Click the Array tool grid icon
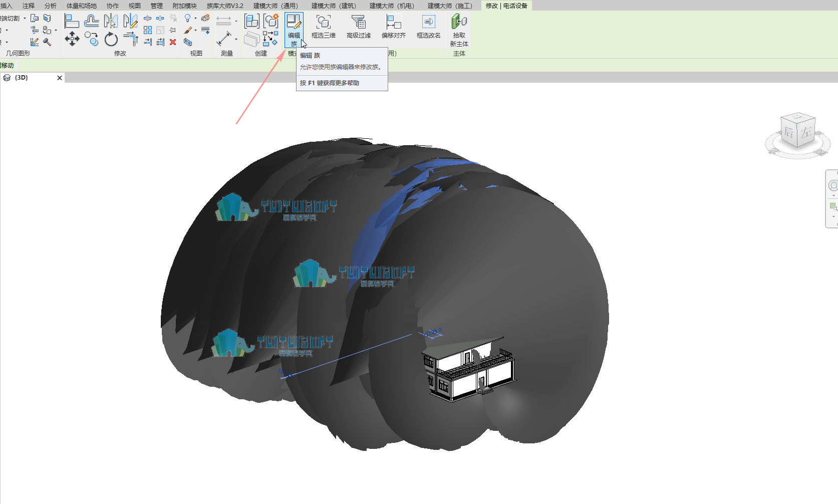Viewport: 838px width, 504px height. point(148,30)
